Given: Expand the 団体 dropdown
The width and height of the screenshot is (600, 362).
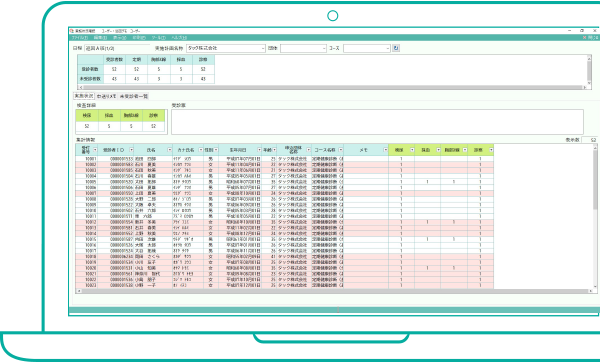Looking at the screenshot, I should pyautogui.click(x=324, y=48).
